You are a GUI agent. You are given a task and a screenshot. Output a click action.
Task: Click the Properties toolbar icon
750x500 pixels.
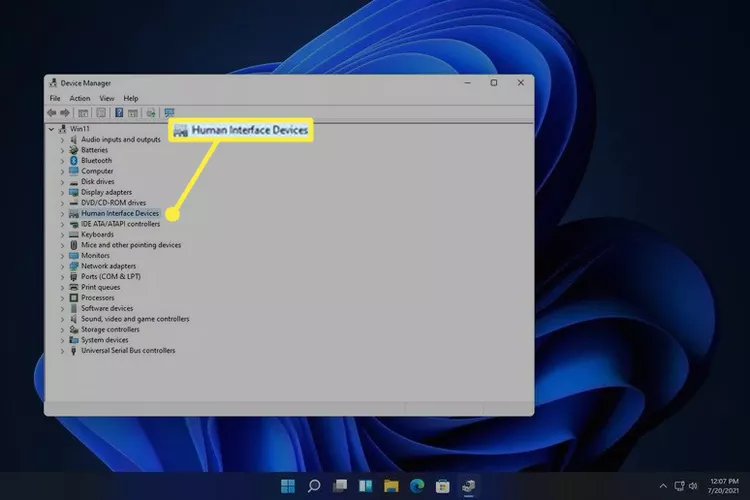point(101,113)
